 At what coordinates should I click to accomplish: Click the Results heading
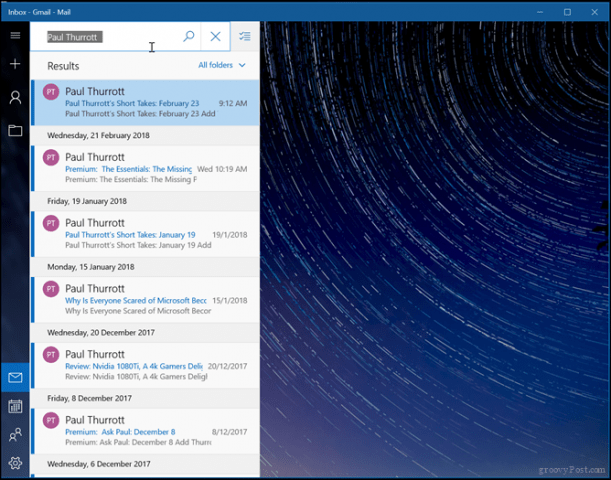pos(63,66)
